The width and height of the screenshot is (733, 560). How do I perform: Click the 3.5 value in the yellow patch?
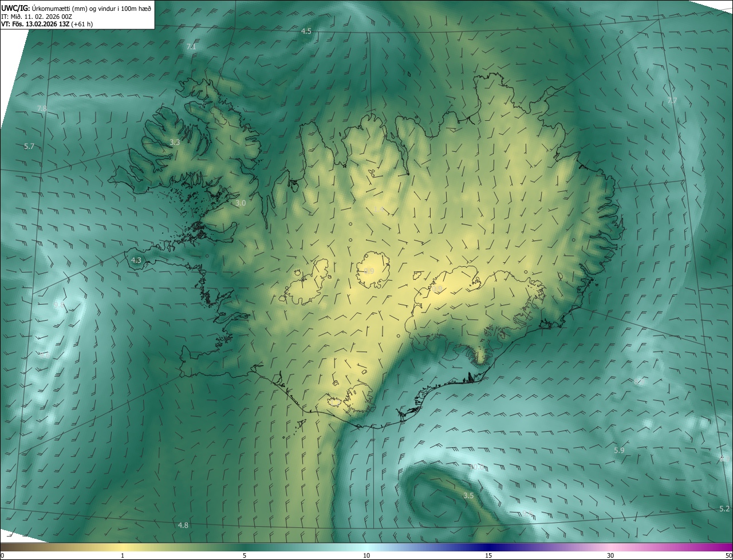pyautogui.click(x=468, y=495)
